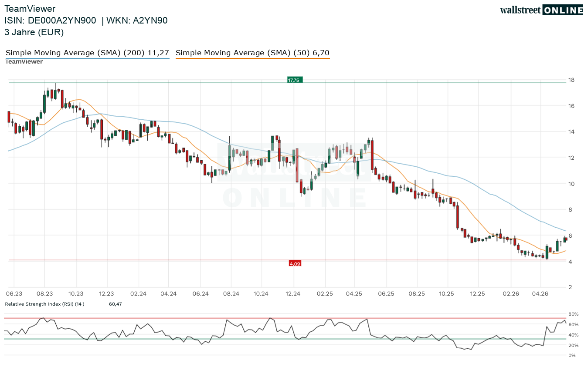This screenshot has height=367, width=588.
Task: Click the price axis label 10
Action: (x=571, y=184)
